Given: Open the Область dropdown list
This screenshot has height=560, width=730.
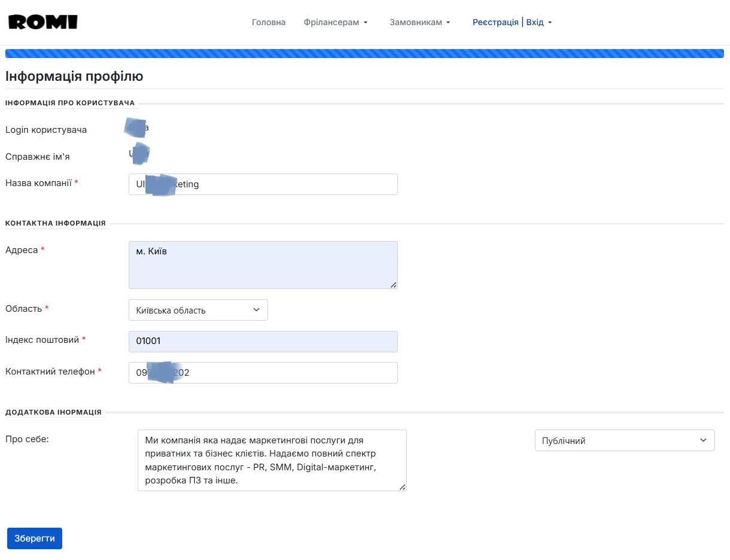Looking at the screenshot, I should pos(198,310).
